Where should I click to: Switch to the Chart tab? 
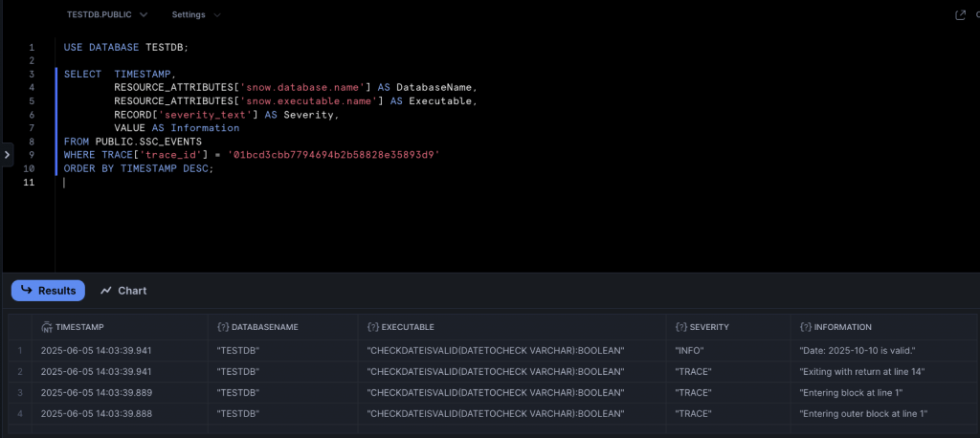123,291
